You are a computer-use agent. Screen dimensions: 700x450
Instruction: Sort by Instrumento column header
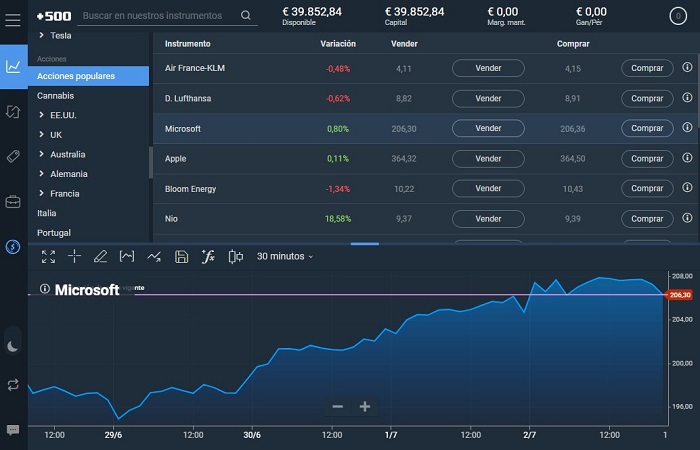188,44
